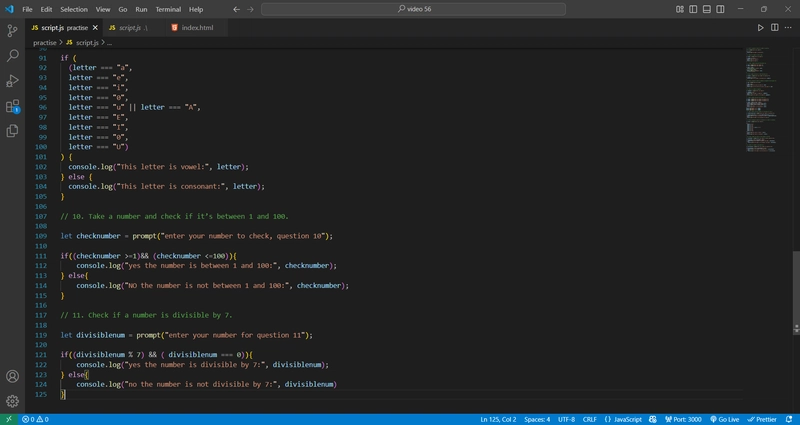
Task: Open the Run menu
Action: (x=141, y=9)
